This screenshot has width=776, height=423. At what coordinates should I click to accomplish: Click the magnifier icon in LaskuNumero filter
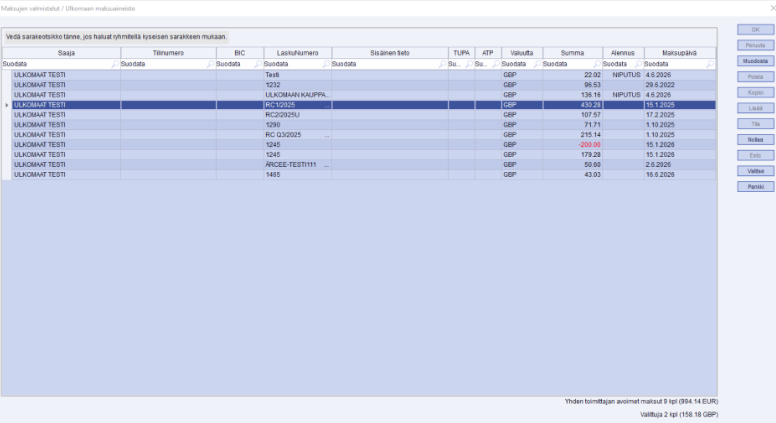tap(326, 64)
